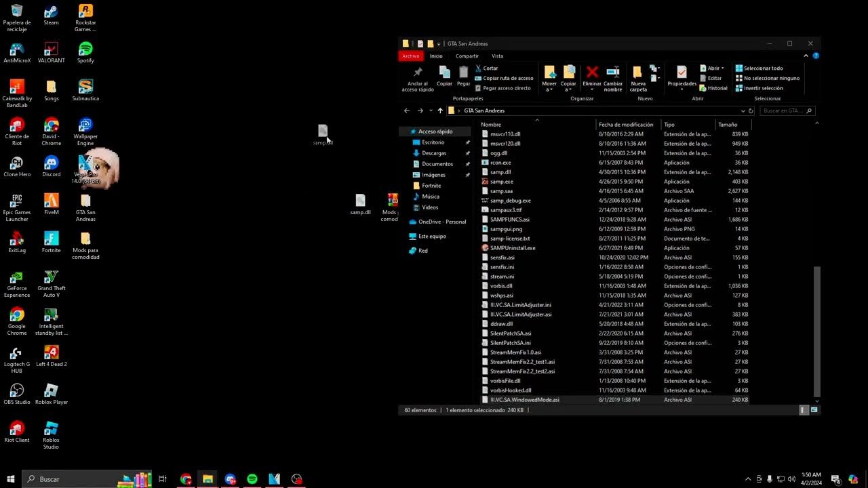Viewport: 868px width, 488px height.
Task: Open Propiedades from the ribbon
Action: pyautogui.click(x=682, y=79)
